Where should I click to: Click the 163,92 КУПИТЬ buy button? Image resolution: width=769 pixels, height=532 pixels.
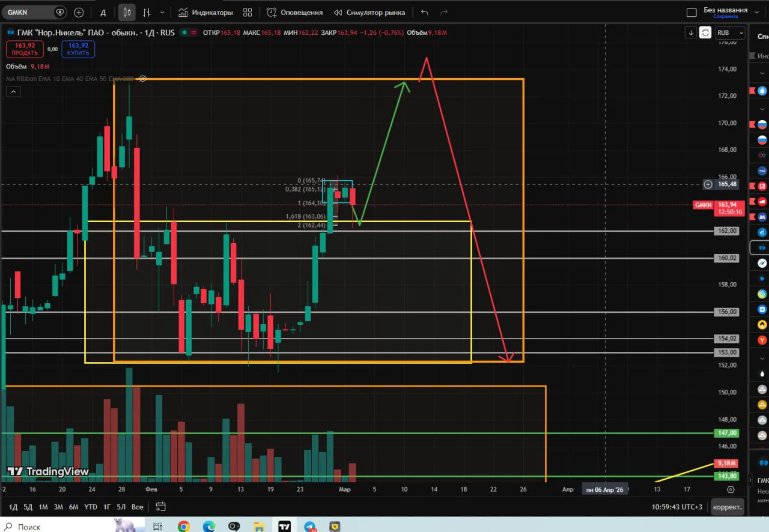click(x=78, y=49)
